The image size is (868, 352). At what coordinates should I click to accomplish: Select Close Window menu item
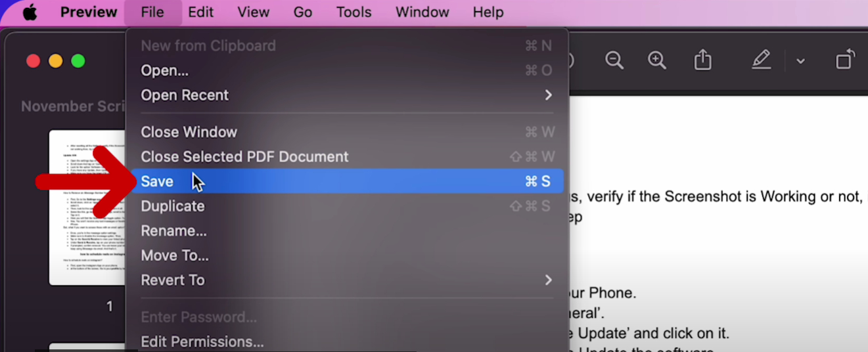pos(346,132)
